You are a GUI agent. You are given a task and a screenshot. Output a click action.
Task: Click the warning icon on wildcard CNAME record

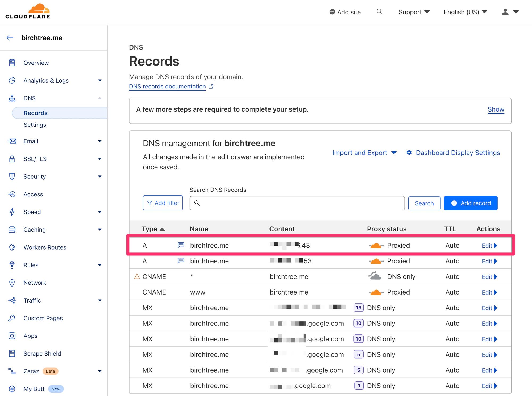(137, 276)
